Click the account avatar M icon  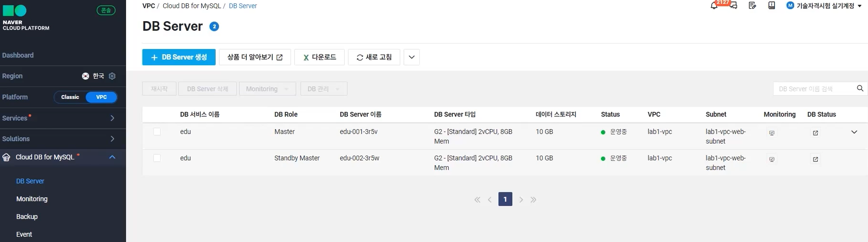[x=790, y=6]
